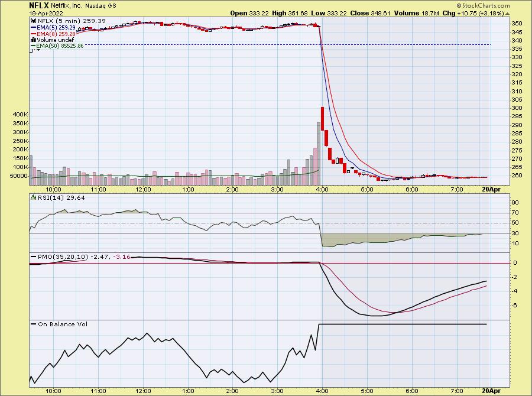Click the Close 348.61 value

pyautogui.click(x=370, y=13)
